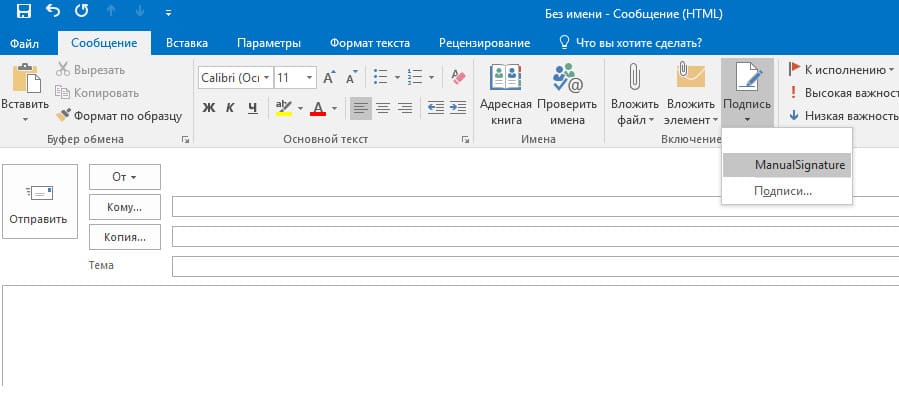Click the Кому... recipients button
Screen dimensions: 899x408
(125, 207)
